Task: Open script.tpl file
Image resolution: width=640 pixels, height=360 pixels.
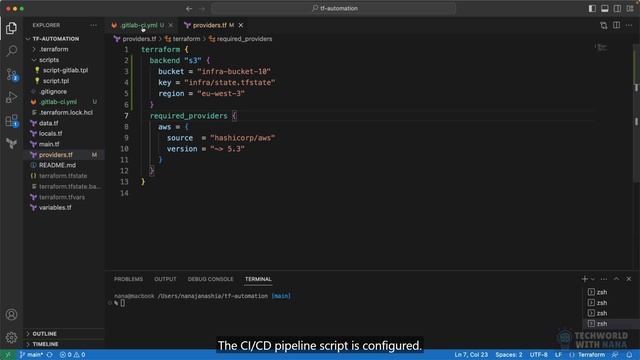Action: click(56, 81)
